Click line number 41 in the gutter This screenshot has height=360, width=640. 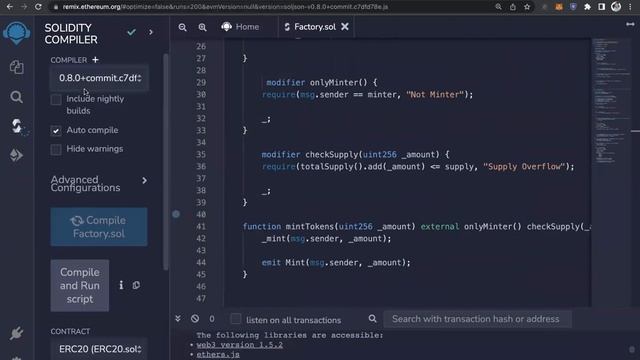click(x=201, y=227)
